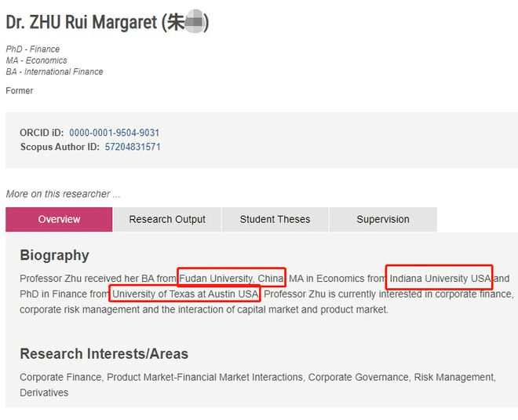This screenshot has height=420, width=518.
Task: Click the 'PhD - Finance' degree line
Action: pyautogui.click(x=33, y=49)
